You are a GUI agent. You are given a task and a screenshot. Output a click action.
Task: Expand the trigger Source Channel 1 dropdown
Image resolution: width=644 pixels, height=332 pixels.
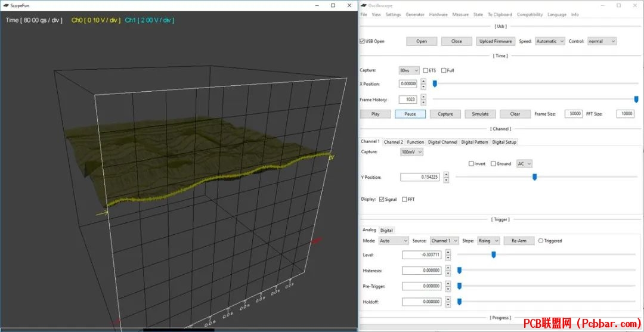click(x=444, y=241)
